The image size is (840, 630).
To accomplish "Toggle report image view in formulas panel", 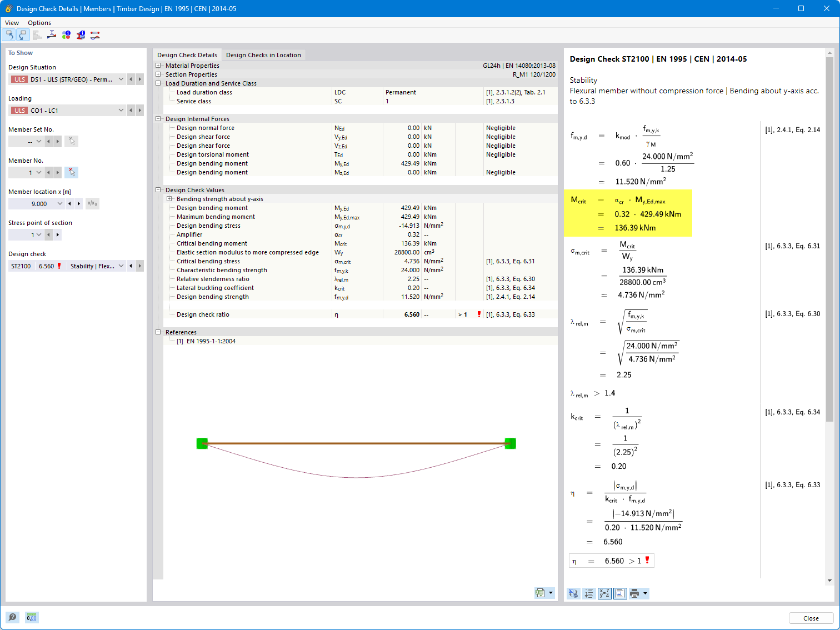I will tap(619, 593).
